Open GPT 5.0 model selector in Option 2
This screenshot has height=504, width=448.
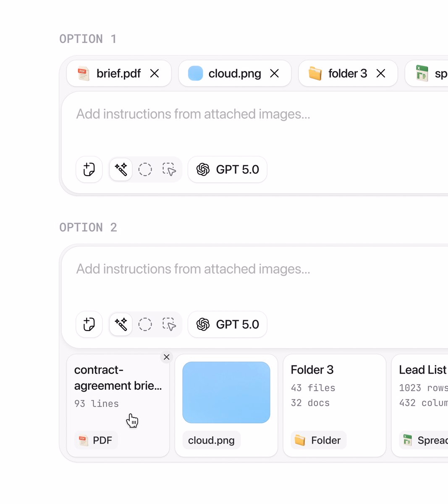[228, 325]
